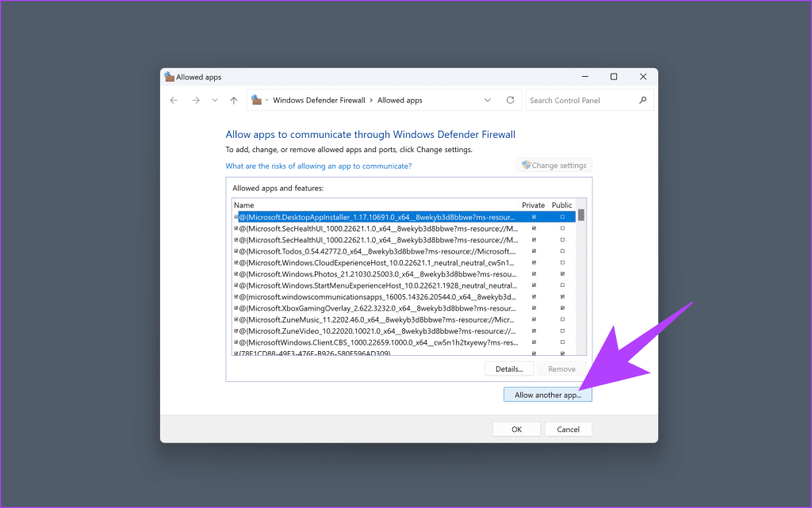Open the chevron after Windows Defender Firewall breadcrumb

[x=371, y=101]
